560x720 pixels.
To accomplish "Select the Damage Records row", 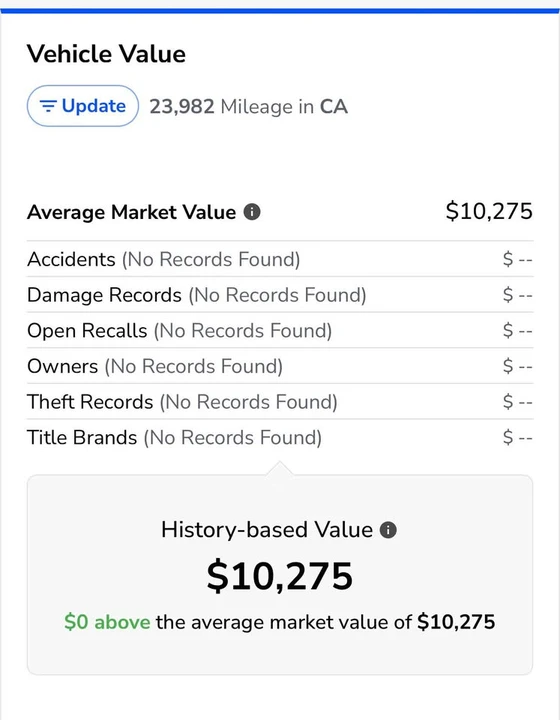I will 280,295.
